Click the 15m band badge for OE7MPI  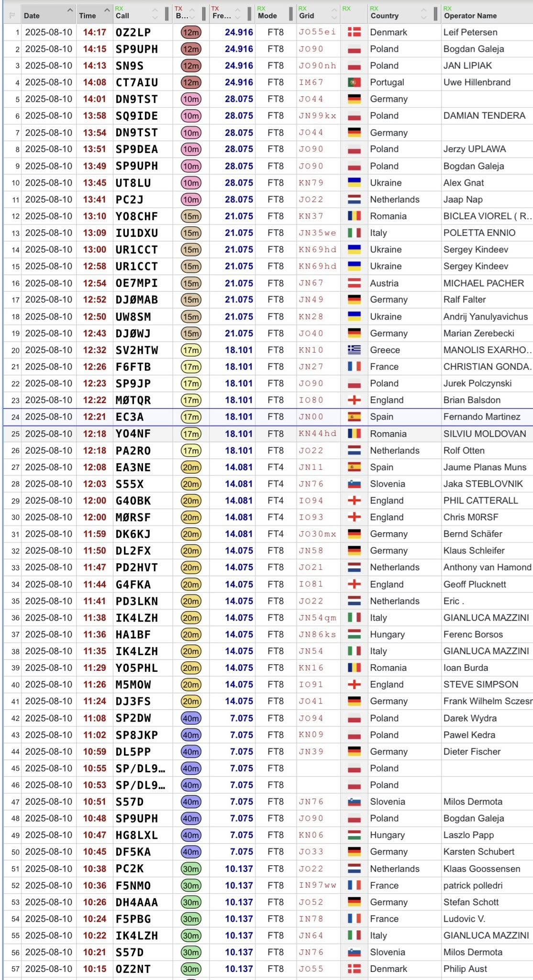click(191, 283)
